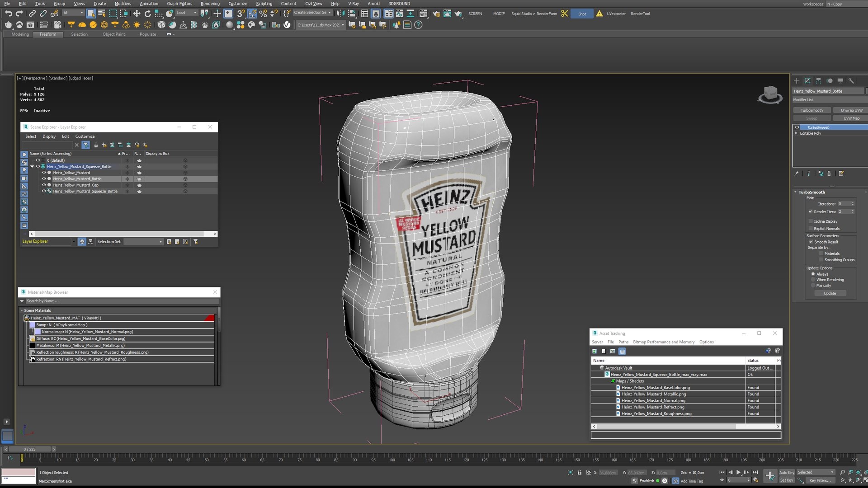This screenshot has width=868, height=488.
Task: Click Play Animation button in playback controls
Action: [x=739, y=472]
